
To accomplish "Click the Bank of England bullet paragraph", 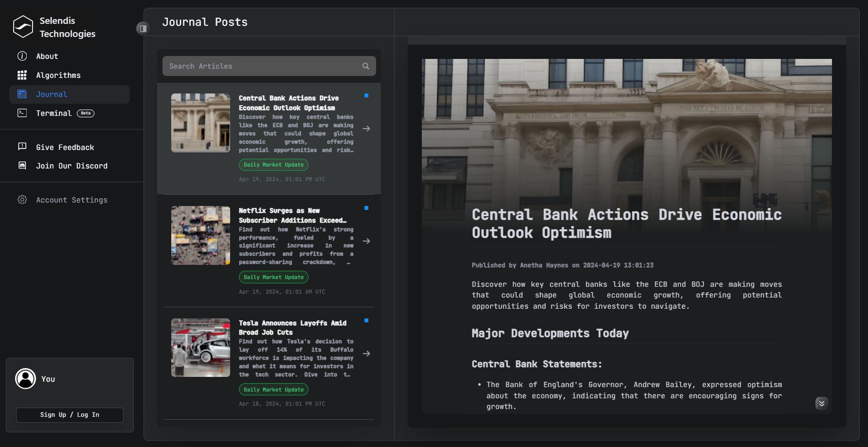I will [x=634, y=395].
